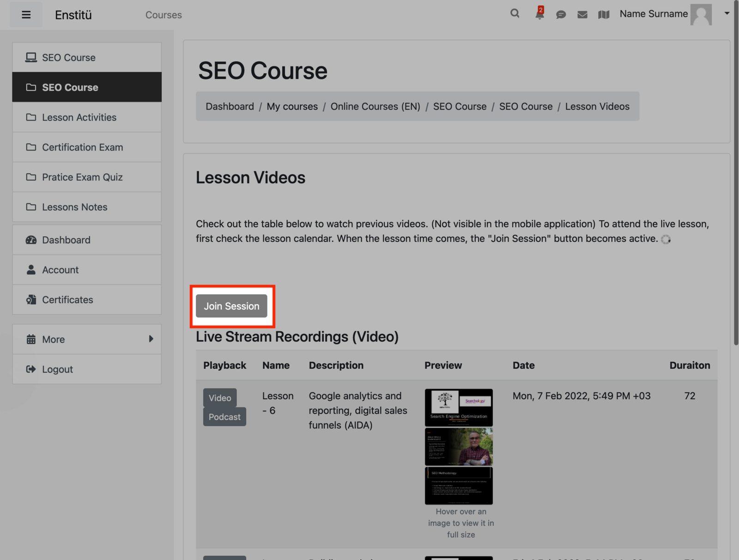Open the Lesson 6 Podcast
Image resolution: width=739 pixels, height=560 pixels.
tap(224, 417)
